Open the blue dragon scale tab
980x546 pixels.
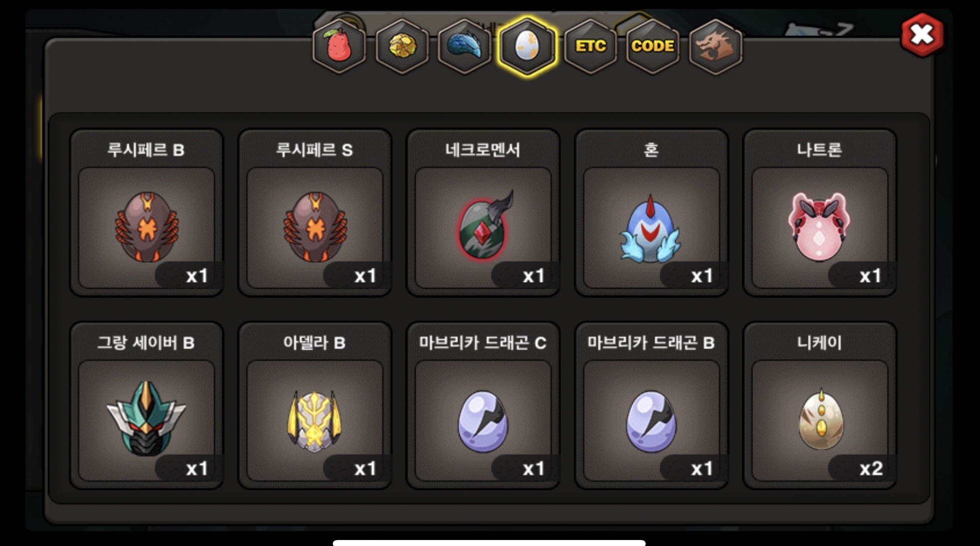point(465,46)
